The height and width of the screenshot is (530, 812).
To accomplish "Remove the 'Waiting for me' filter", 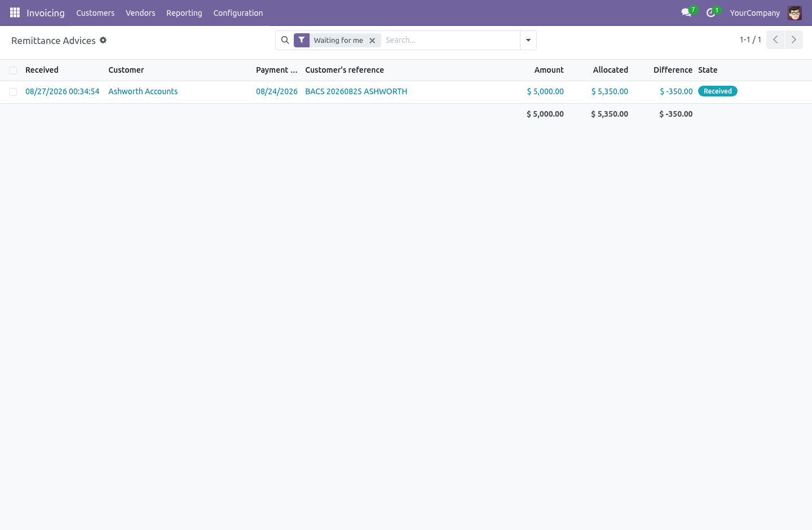I will (372, 41).
